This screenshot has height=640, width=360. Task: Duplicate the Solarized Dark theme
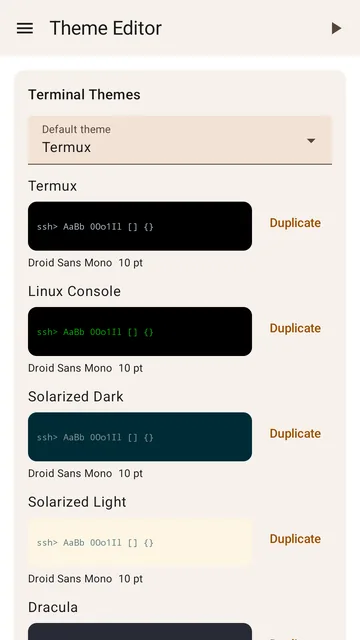point(295,433)
